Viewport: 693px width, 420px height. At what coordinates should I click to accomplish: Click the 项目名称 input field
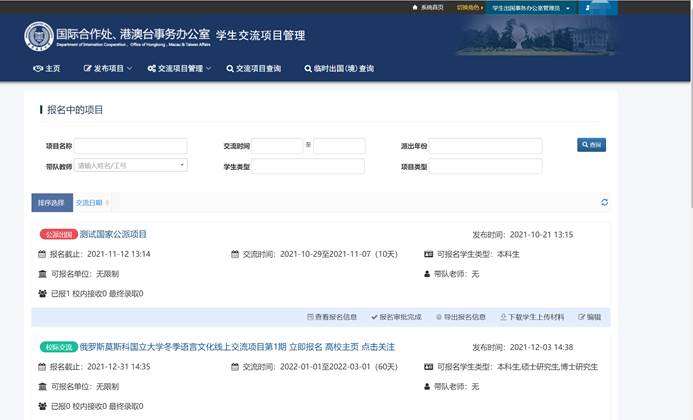131,146
